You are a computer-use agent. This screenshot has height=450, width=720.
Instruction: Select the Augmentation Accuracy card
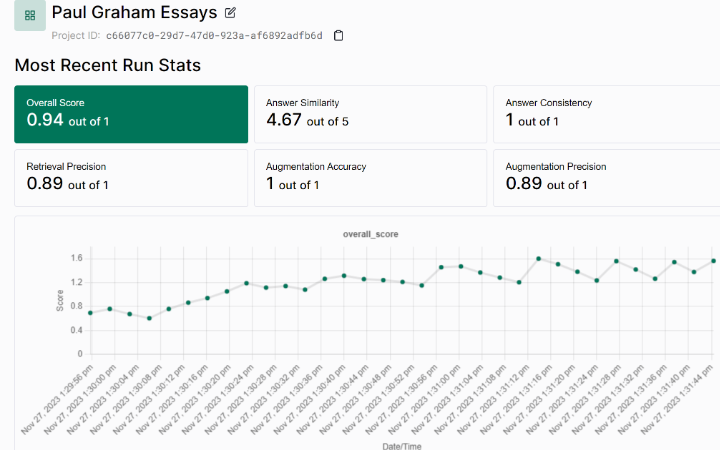point(371,178)
